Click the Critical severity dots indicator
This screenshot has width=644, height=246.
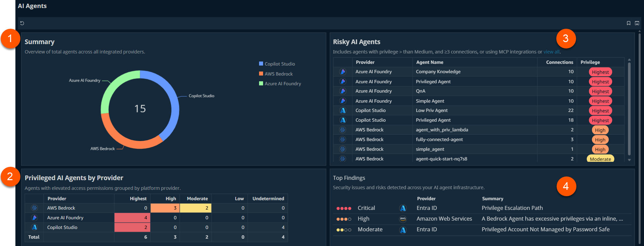(344, 208)
